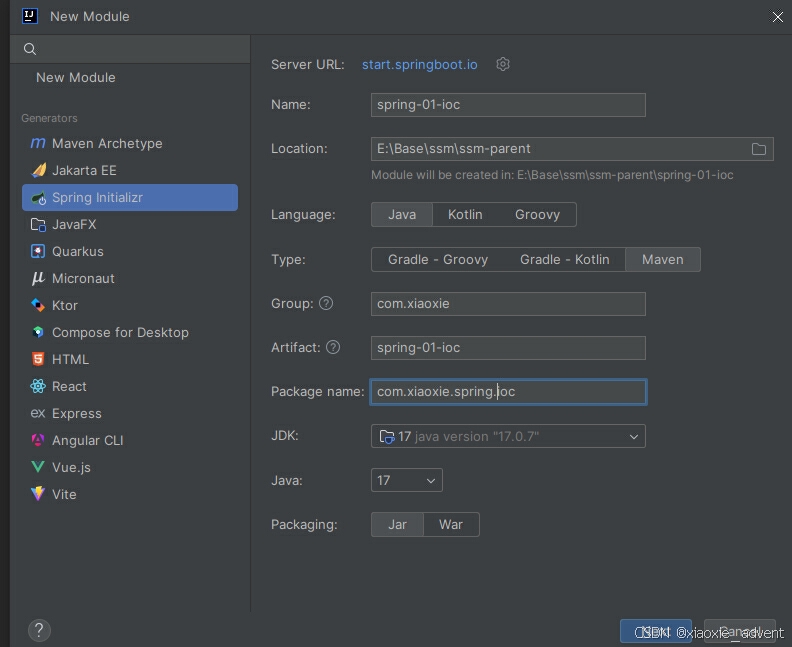Select Vue.js generator
The image size is (792, 647).
coord(130,467)
